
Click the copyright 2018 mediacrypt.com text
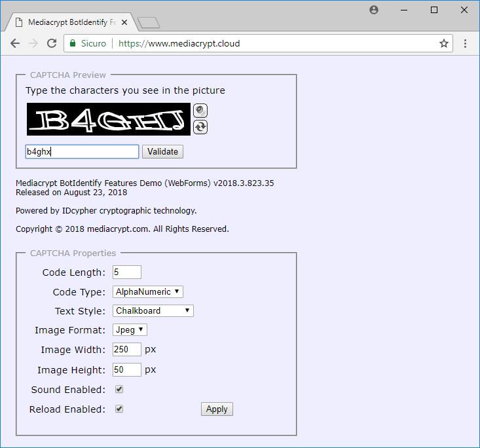(122, 229)
